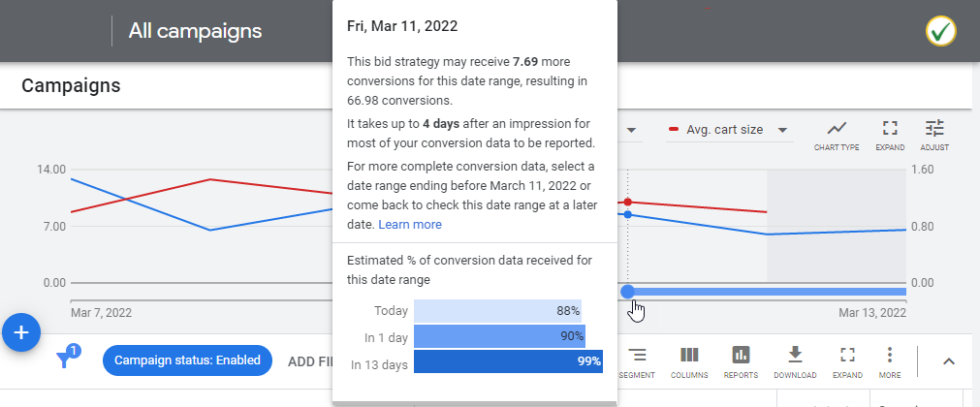Screen dimensions: 980x407
Task: Open the Chart Type selector
Action: [x=837, y=137]
